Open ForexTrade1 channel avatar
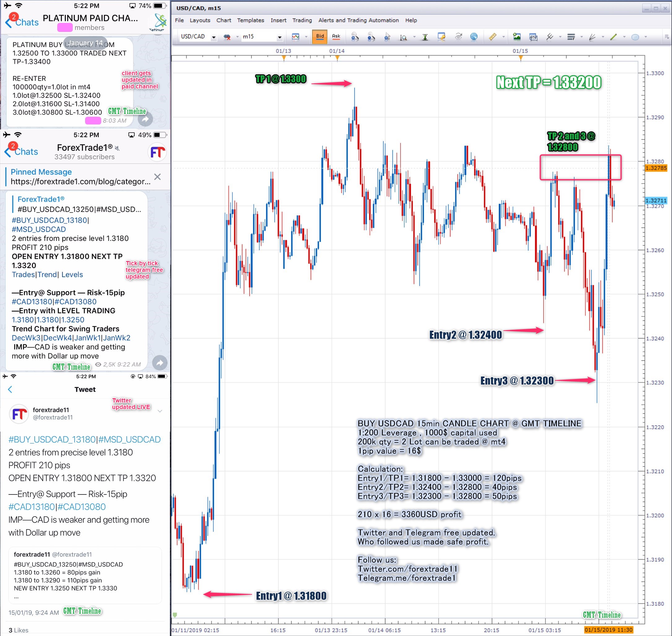 (x=158, y=152)
